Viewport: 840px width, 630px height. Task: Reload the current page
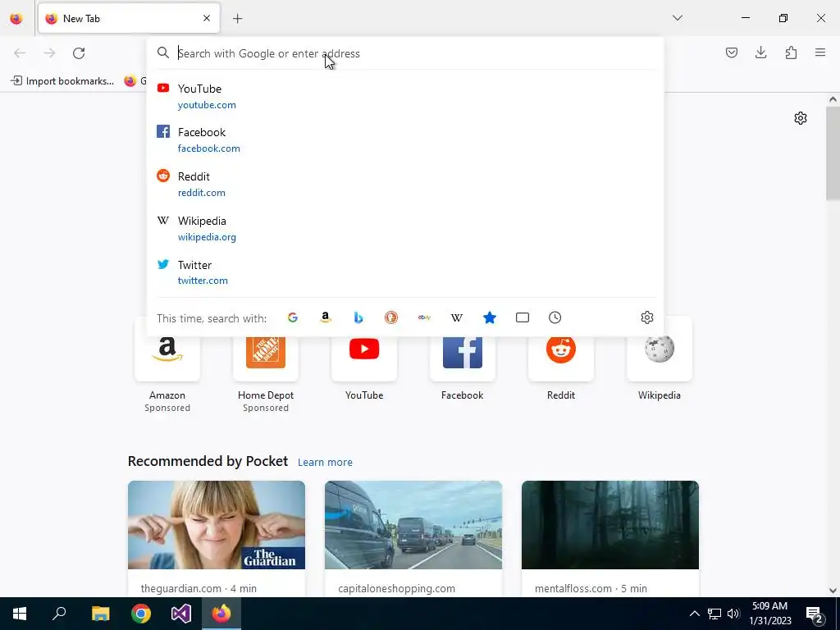point(79,53)
